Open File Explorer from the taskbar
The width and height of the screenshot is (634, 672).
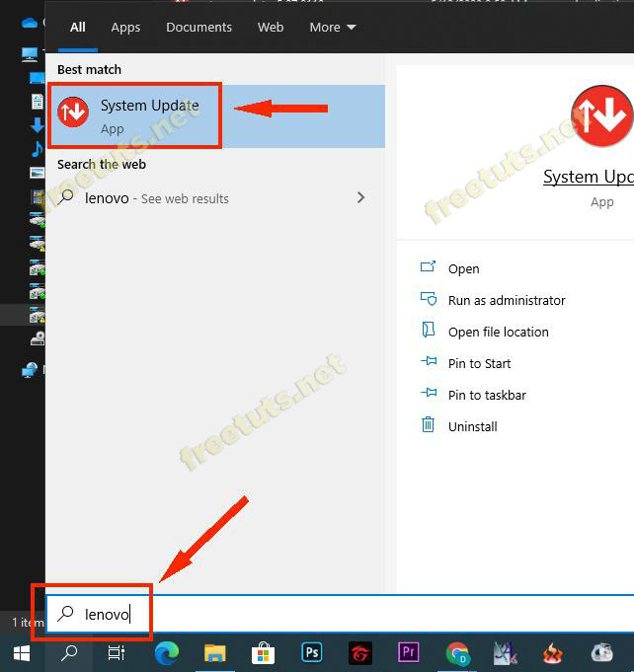point(215,653)
